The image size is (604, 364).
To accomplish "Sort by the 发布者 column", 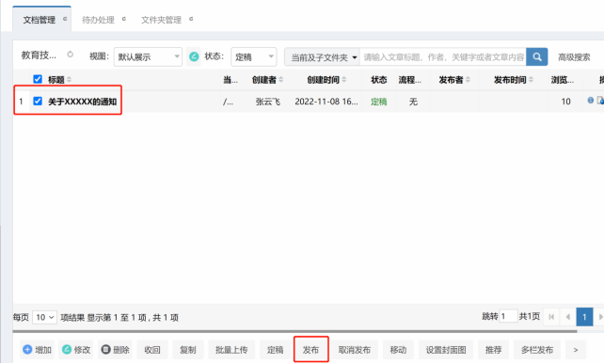I will [454, 80].
